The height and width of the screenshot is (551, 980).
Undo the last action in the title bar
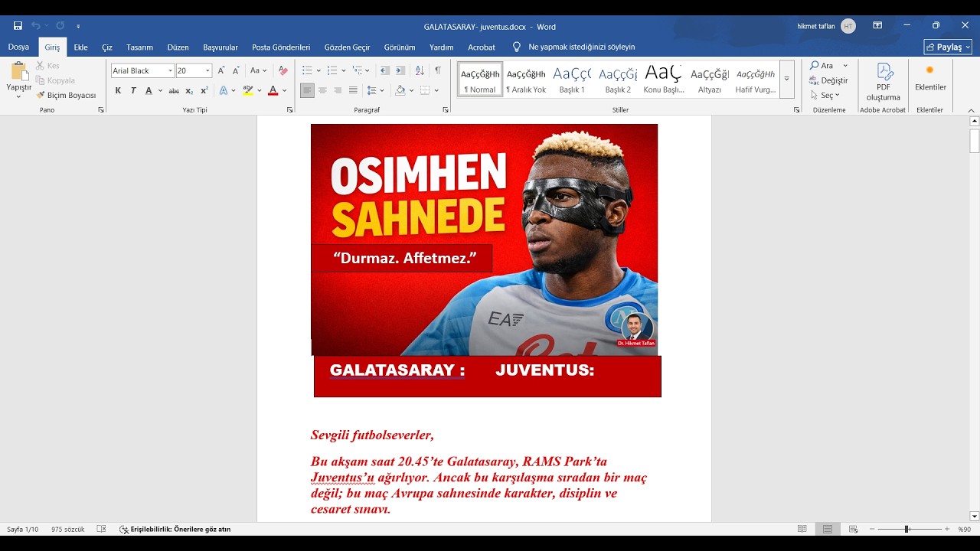tap(35, 26)
